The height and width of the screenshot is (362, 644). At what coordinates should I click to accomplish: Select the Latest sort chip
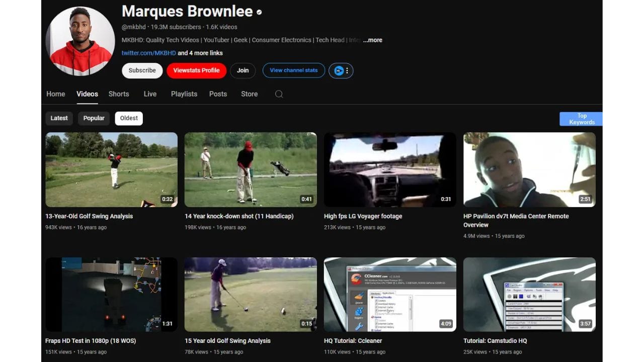[x=59, y=118]
